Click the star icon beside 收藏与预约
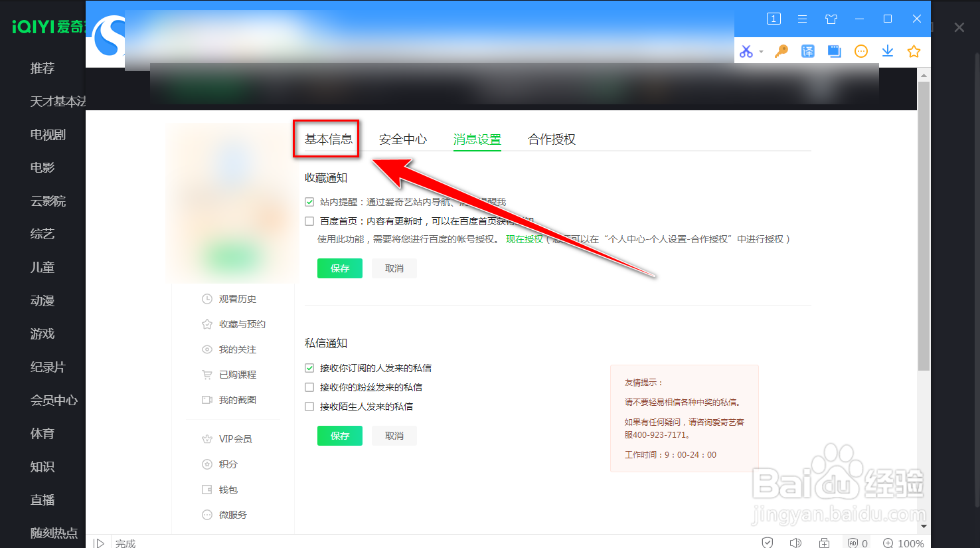Image resolution: width=980 pixels, height=548 pixels. pyautogui.click(x=207, y=324)
